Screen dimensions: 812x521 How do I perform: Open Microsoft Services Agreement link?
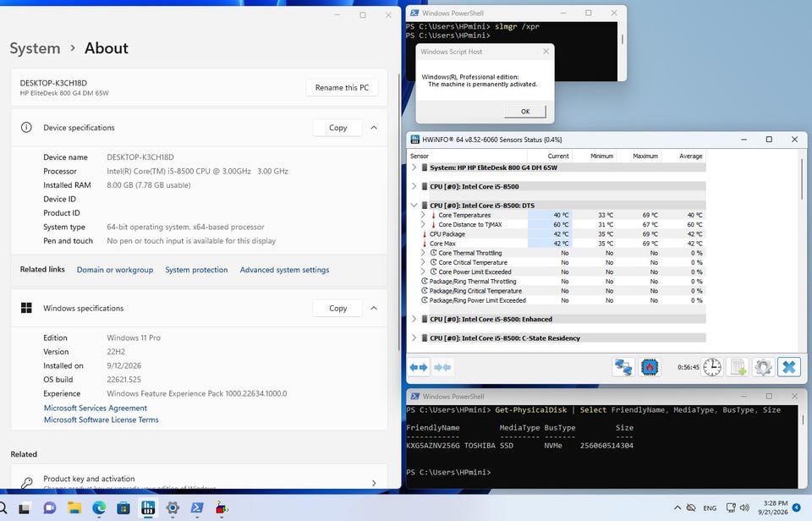tap(96, 409)
